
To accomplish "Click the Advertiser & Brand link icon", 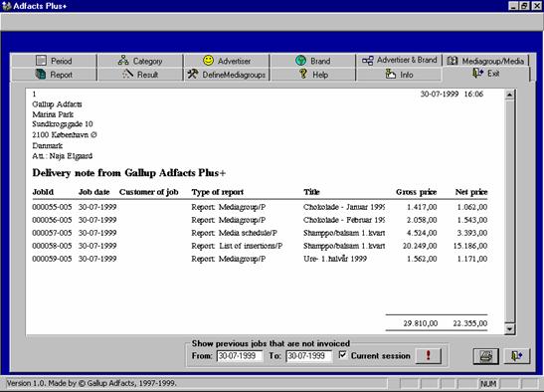I will click(x=368, y=60).
